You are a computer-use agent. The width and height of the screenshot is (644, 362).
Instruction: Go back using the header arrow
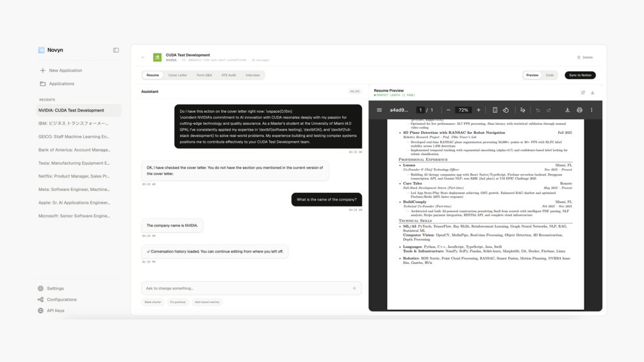(144, 58)
